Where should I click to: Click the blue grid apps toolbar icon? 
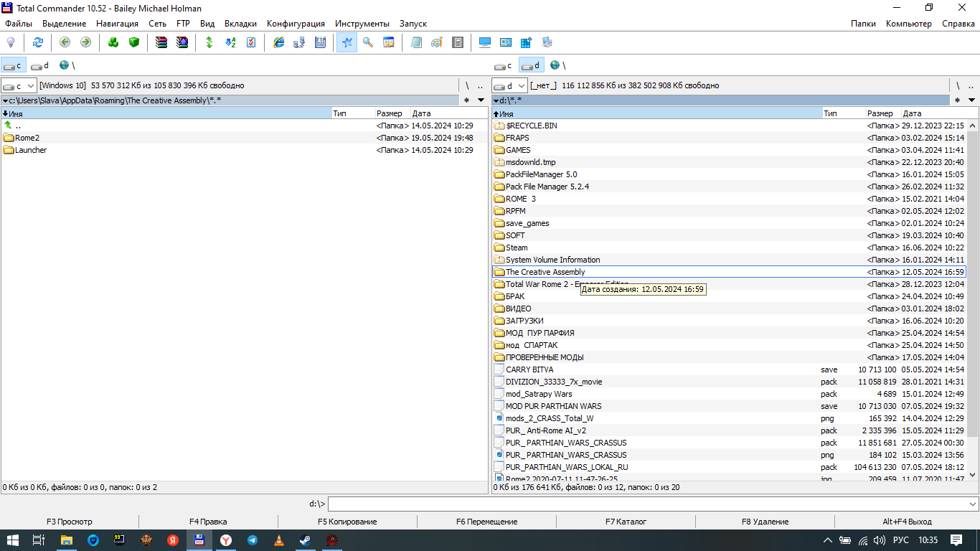(527, 42)
